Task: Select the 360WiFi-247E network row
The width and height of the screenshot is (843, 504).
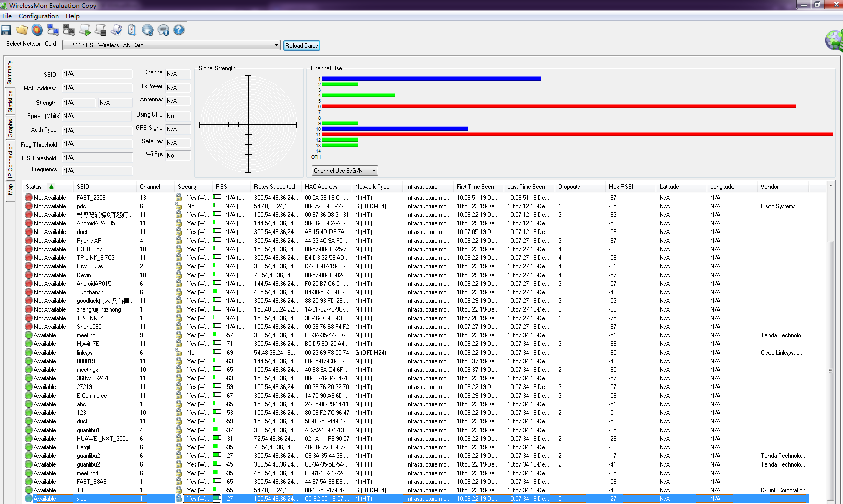Action: pyautogui.click(x=416, y=378)
